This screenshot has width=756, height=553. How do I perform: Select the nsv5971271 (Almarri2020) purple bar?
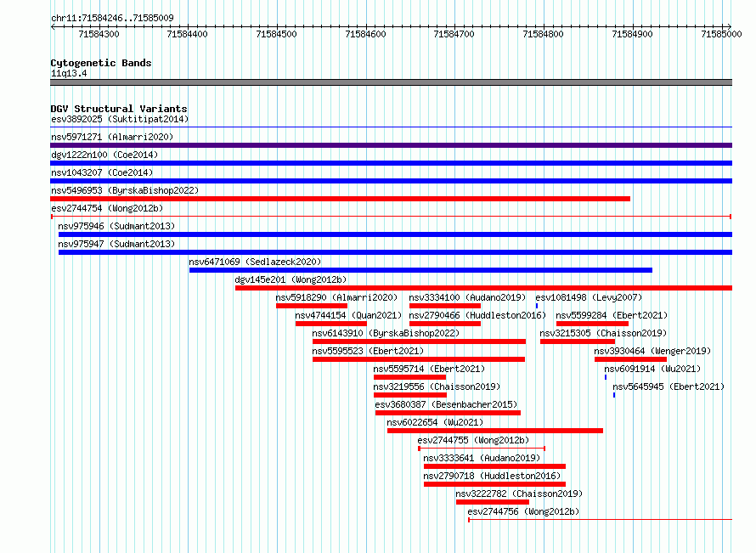tap(391, 145)
